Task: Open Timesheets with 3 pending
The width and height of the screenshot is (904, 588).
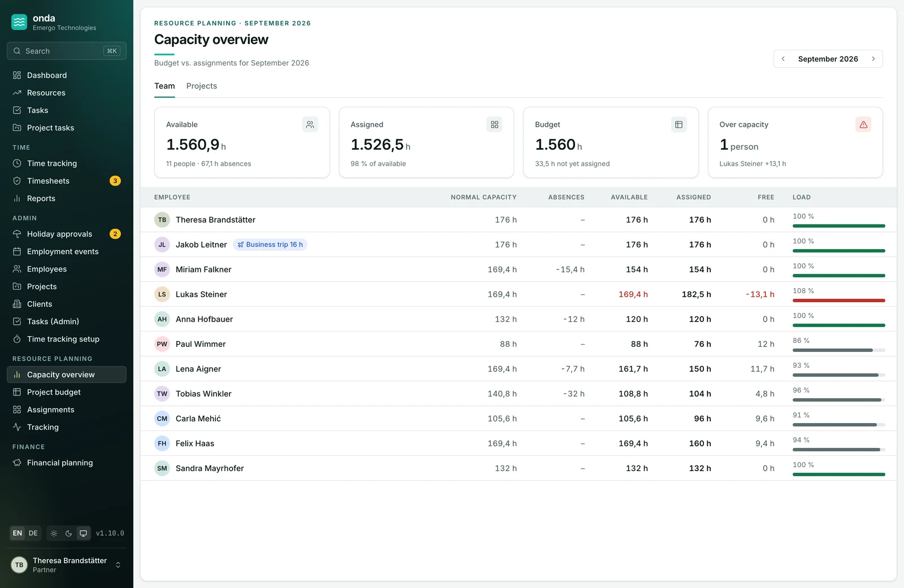Action: point(67,181)
